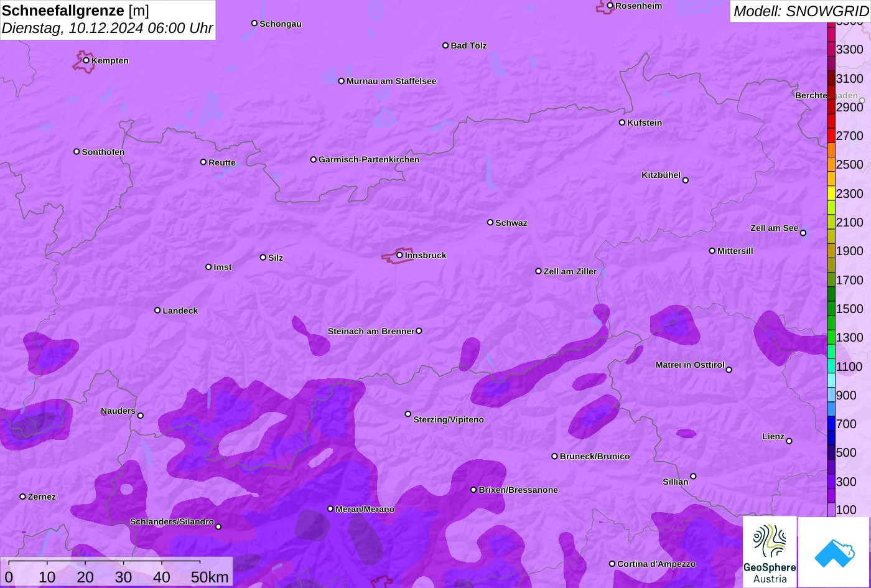871x588 pixels.
Task: Select the Schwaz marker dot
Action: [490, 222]
